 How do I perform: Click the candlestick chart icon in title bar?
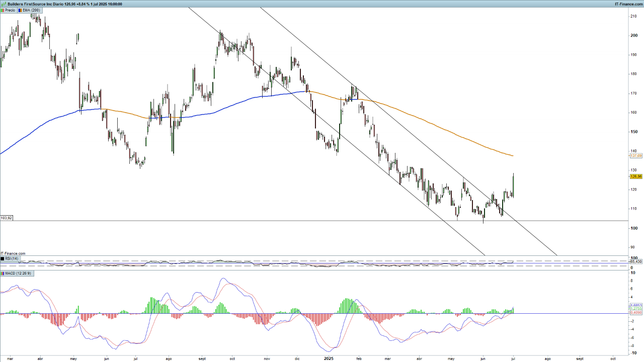[x=4, y=4]
